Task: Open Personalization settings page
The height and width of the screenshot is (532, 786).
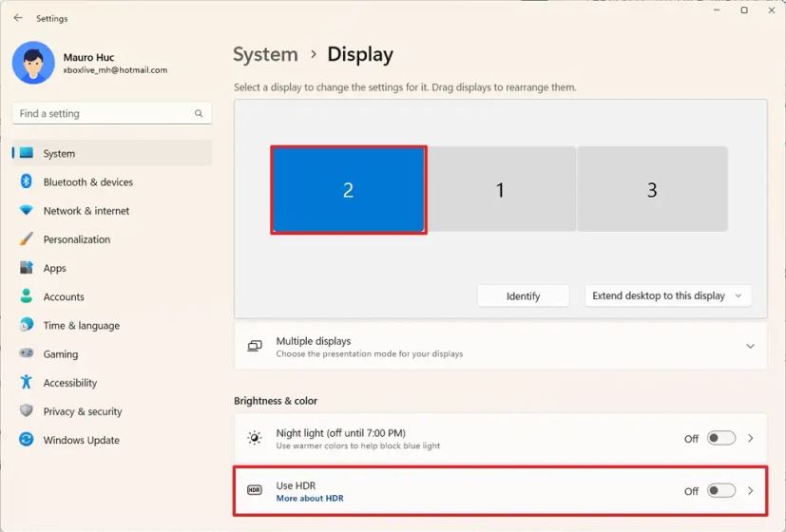Action: click(x=111, y=239)
